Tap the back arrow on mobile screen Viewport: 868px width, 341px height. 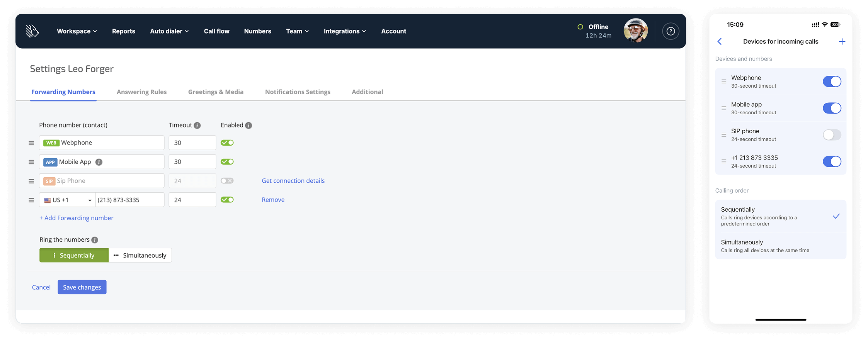point(720,42)
